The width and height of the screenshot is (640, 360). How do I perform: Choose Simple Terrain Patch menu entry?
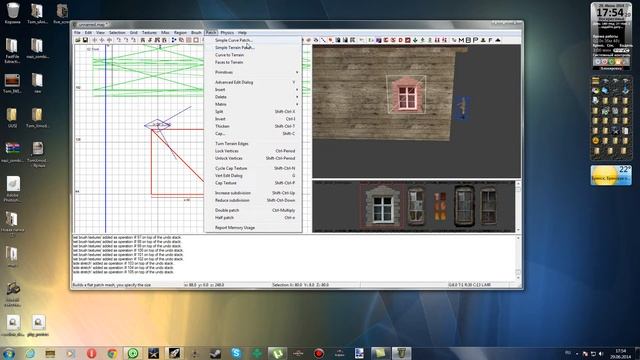[x=253, y=47]
